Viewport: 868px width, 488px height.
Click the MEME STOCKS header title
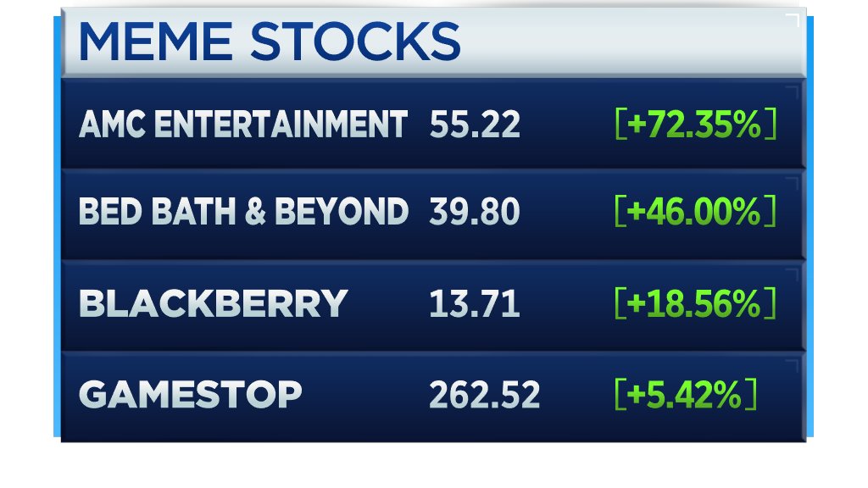click(x=270, y=41)
